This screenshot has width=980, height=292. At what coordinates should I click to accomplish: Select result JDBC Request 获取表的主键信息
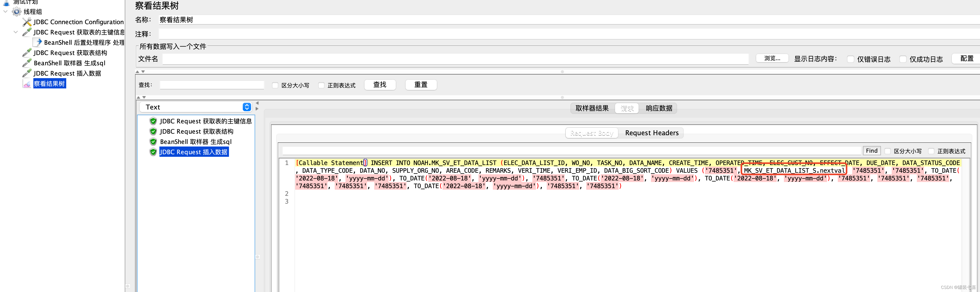[205, 121]
